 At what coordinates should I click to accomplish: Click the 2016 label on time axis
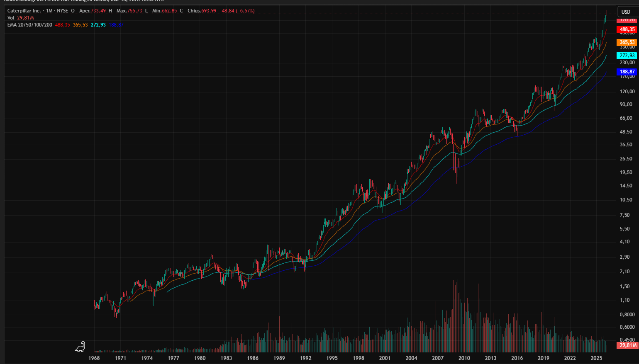(517, 358)
